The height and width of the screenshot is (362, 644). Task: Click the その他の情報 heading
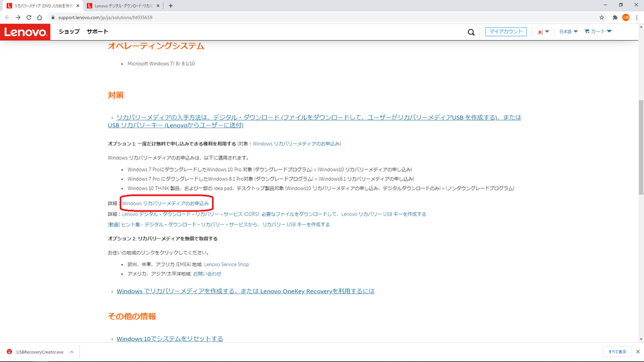coord(132,316)
